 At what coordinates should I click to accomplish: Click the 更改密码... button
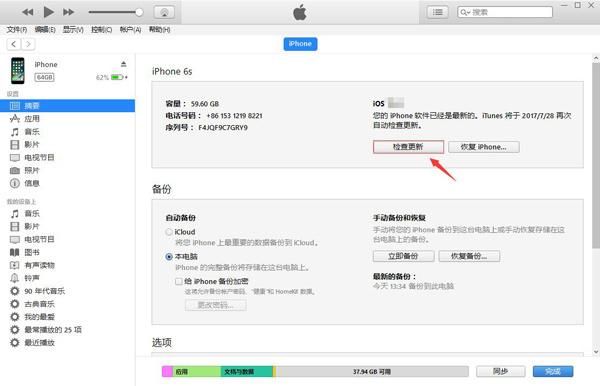[215, 305]
